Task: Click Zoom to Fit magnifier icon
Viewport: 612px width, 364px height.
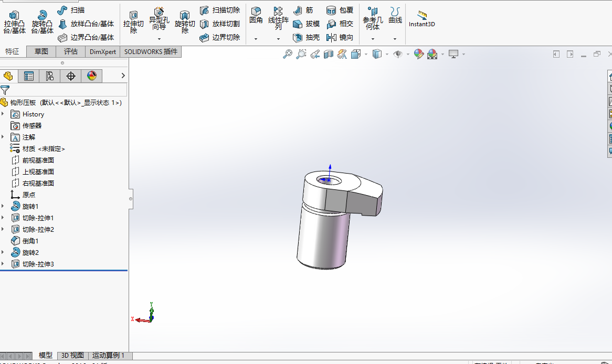Action: tap(288, 54)
